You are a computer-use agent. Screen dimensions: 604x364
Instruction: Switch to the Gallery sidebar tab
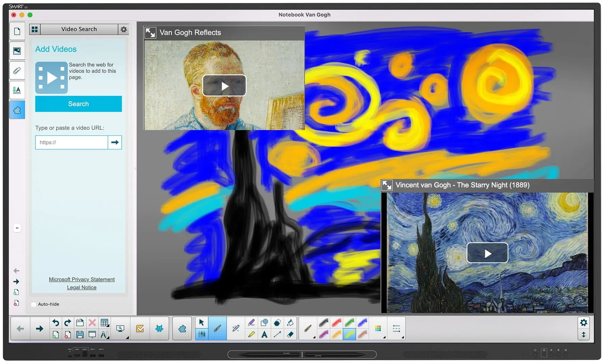(x=17, y=51)
